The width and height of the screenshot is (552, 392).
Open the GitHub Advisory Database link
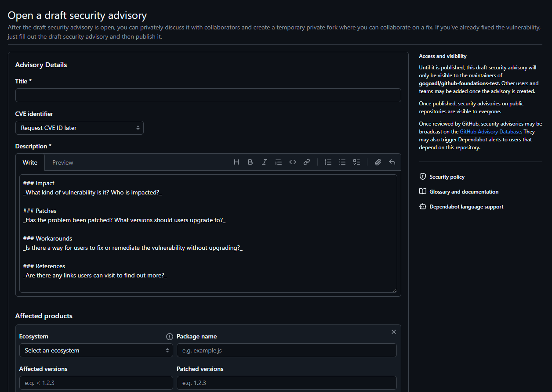(490, 132)
